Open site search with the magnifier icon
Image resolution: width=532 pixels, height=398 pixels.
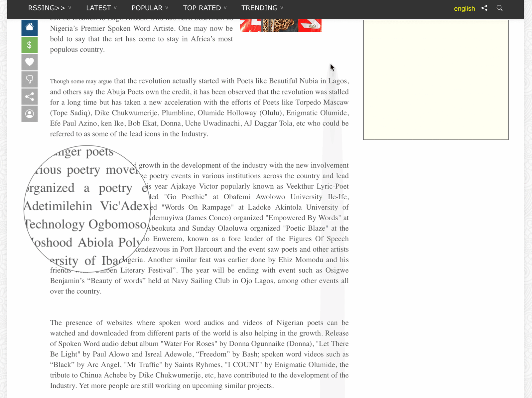[x=499, y=8]
